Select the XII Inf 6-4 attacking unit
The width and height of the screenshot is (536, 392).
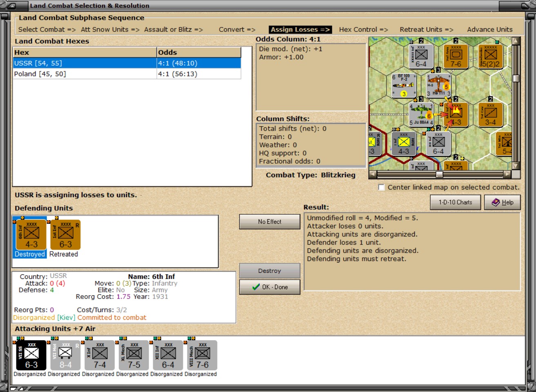[x=168, y=355]
